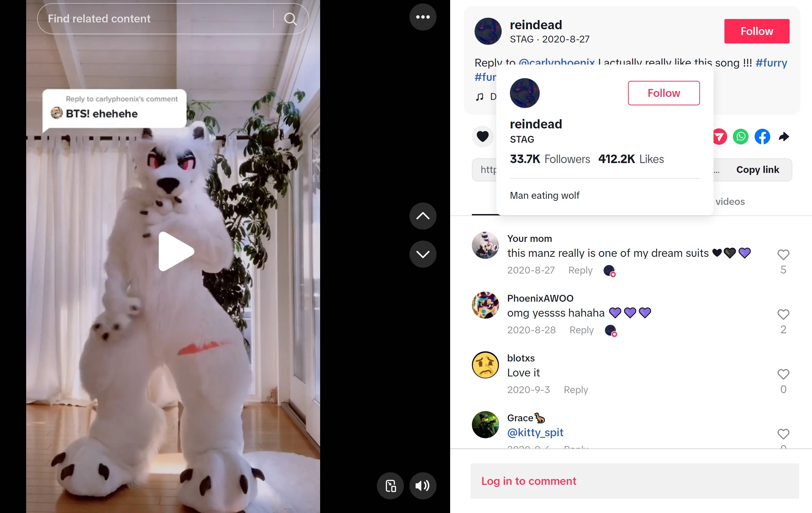Like the video with the heart icon
812x513 pixels.
[482, 137]
